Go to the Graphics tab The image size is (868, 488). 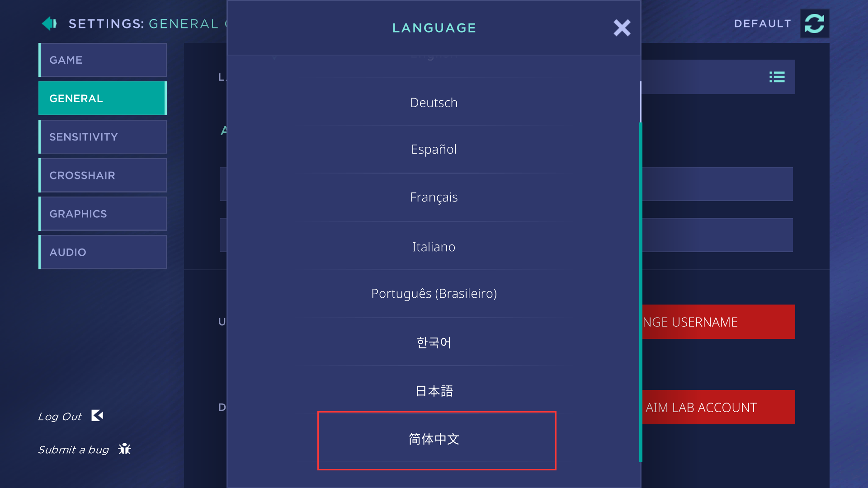coord(103,214)
